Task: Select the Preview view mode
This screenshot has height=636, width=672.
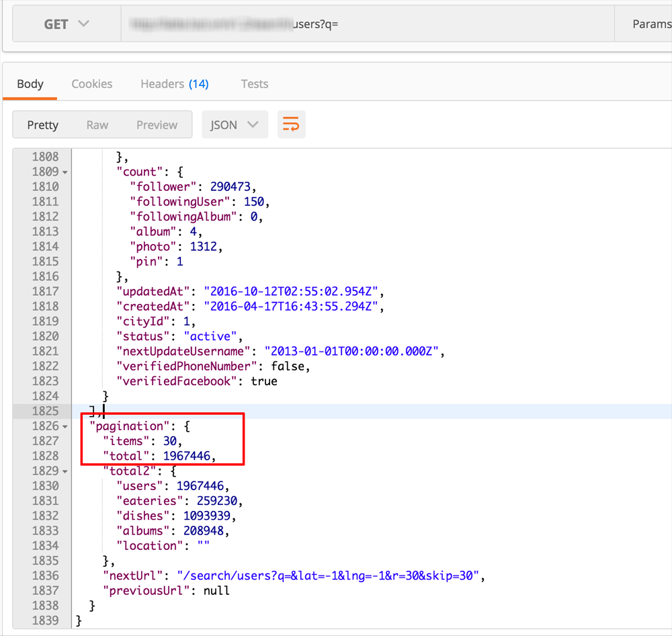Action: [x=157, y=125]
